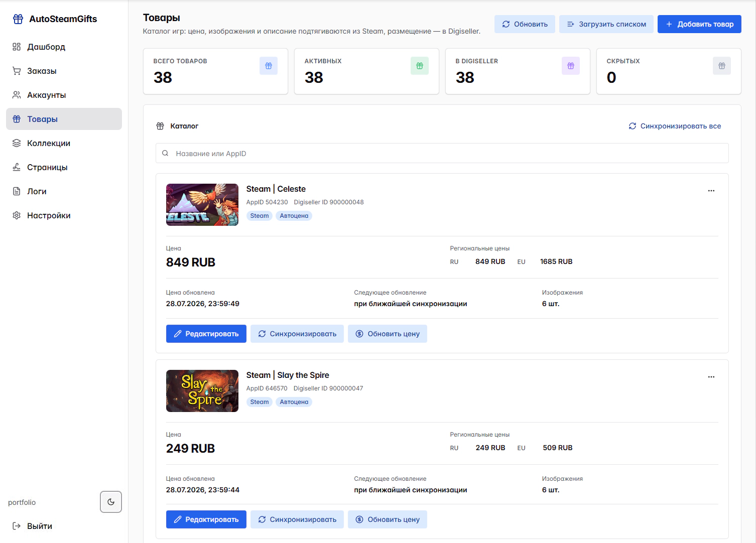Click the search magnifier icon
This screenshot has height=543, width=756.
point(165,153)
